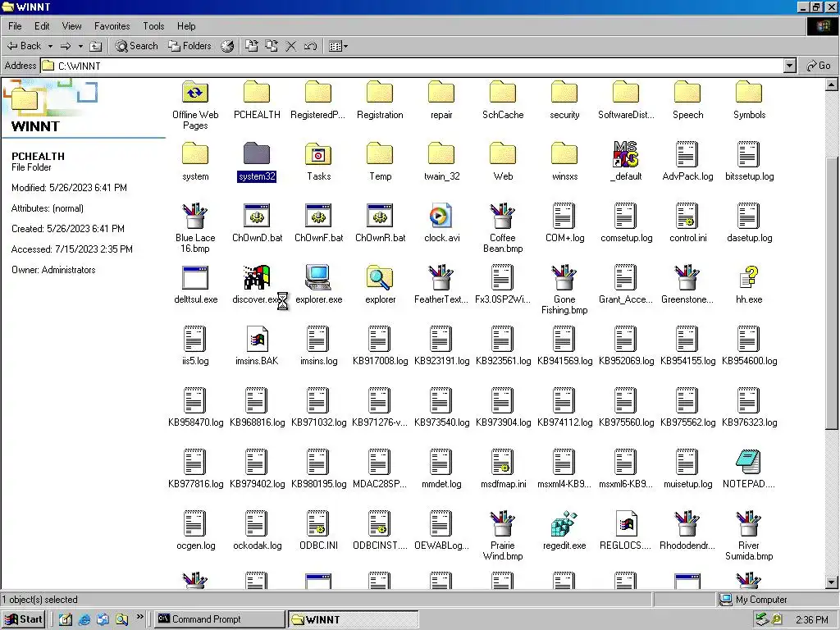This screenshot has width=840, height=630.
Task: Open the Edit menu
Action: (x=42, y=25)
